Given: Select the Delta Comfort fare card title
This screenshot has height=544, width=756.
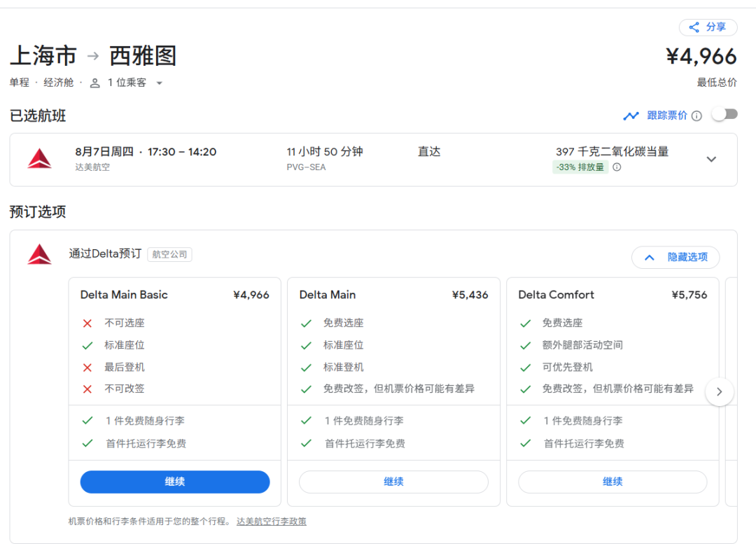Looking at the screenshot, I should (556, 295).
